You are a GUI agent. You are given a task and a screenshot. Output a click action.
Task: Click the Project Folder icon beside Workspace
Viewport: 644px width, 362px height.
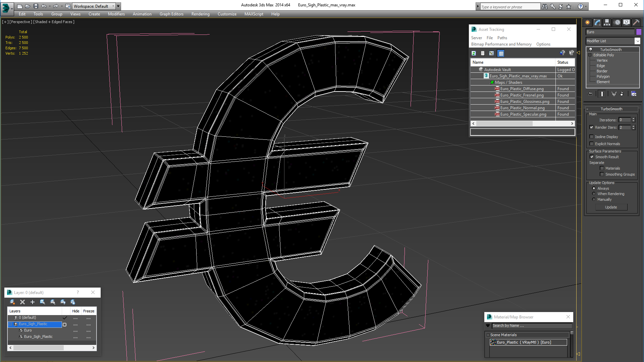coord(68,6)
